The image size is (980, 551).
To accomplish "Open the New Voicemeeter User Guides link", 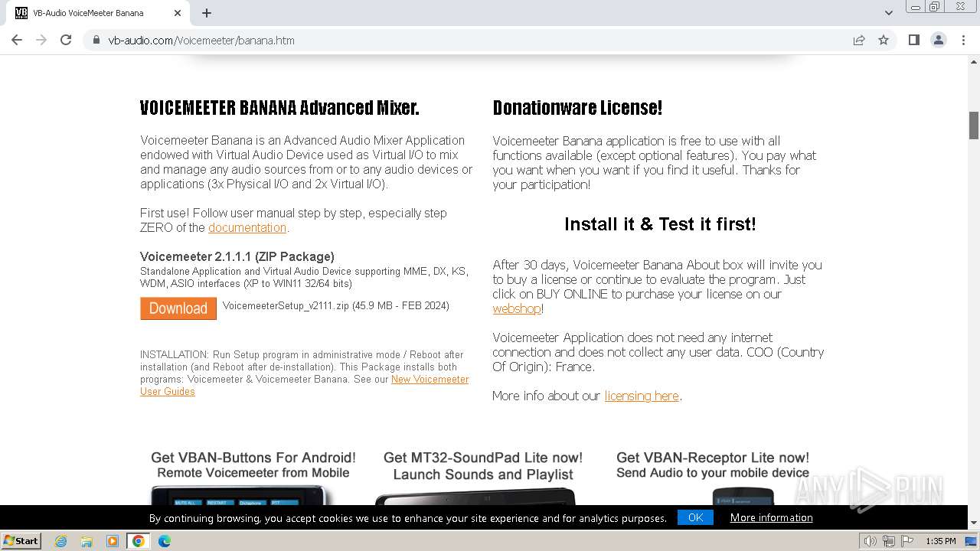I will pos(304,385).
